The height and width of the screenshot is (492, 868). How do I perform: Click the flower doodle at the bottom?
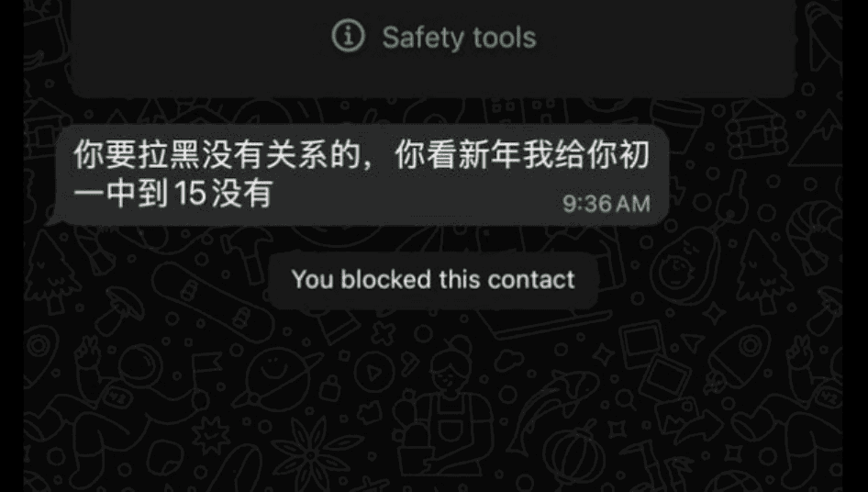[x=312, y=455]
